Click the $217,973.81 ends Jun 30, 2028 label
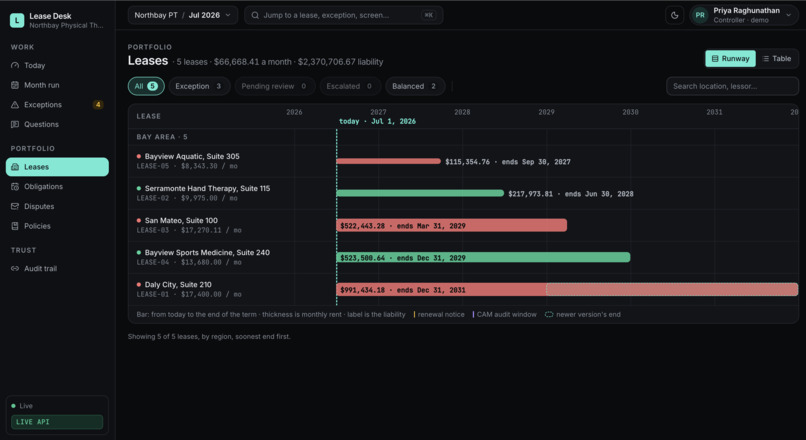This screenshot has width=806, height=440. click(x=571, y=194)
